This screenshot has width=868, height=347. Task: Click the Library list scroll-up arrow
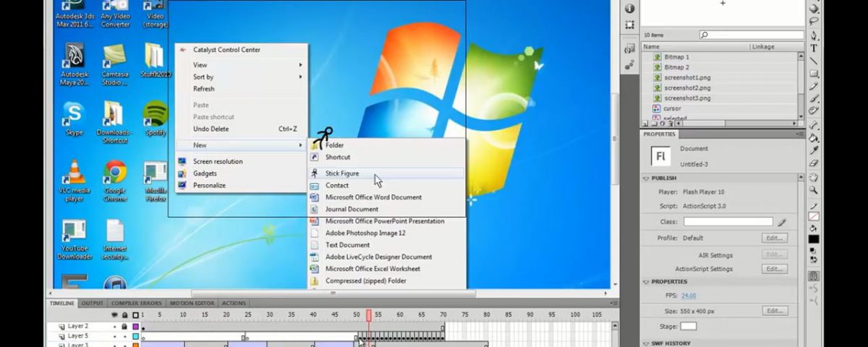click(x=801, y=56)
